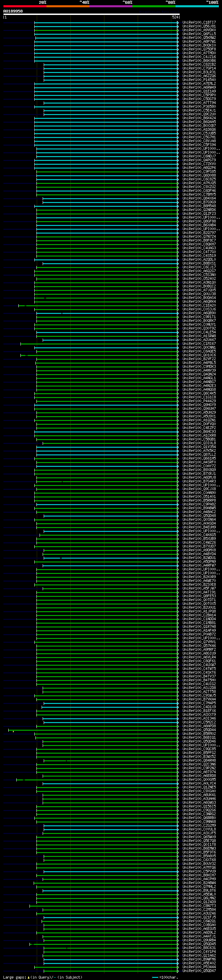Image resolution: width=222 pixels, height=980 pixels.
Task: Select the query name AU189958
Action: tap(13, 11)
